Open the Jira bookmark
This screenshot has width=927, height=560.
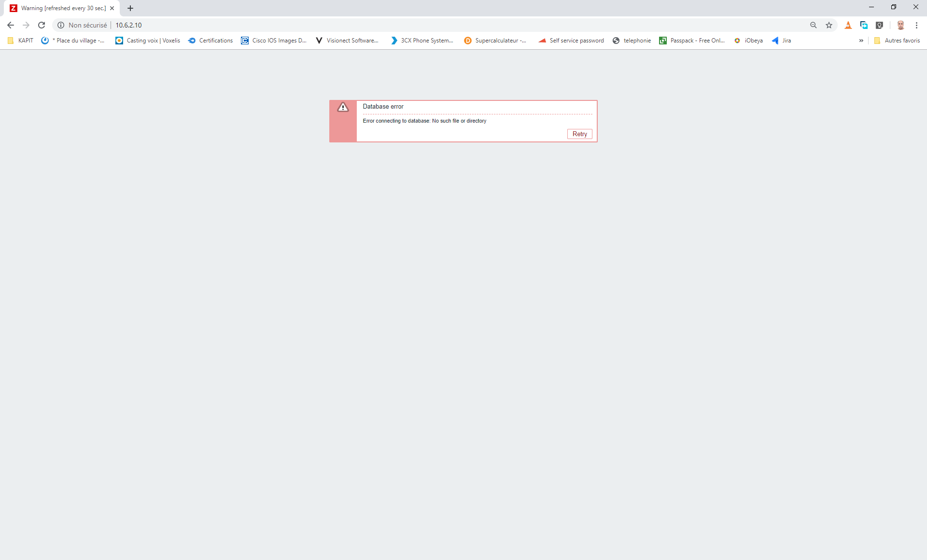[782, 41]
